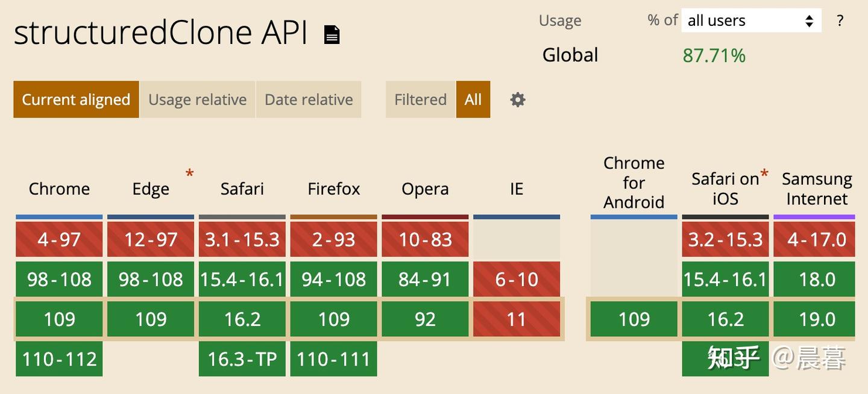This screenshot has height=394, width=868.
Task: Click the Firefox column header
Action: click(x=333, y=189)
